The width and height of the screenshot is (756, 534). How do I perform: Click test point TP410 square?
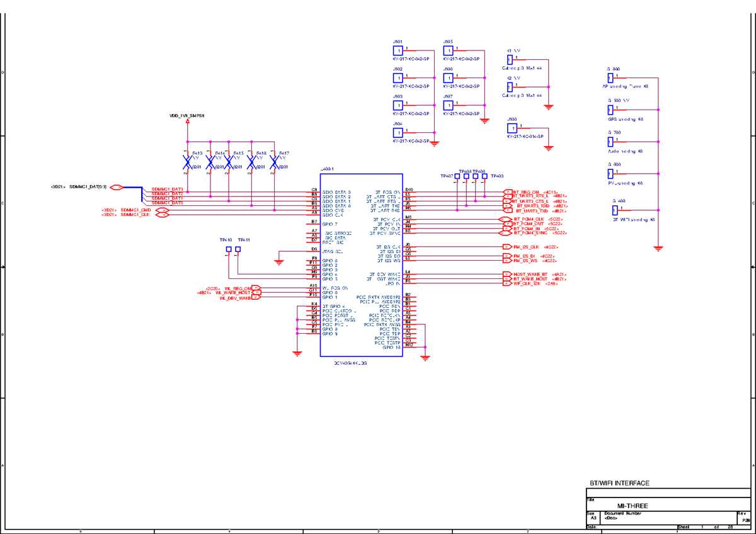coord(228,249)
